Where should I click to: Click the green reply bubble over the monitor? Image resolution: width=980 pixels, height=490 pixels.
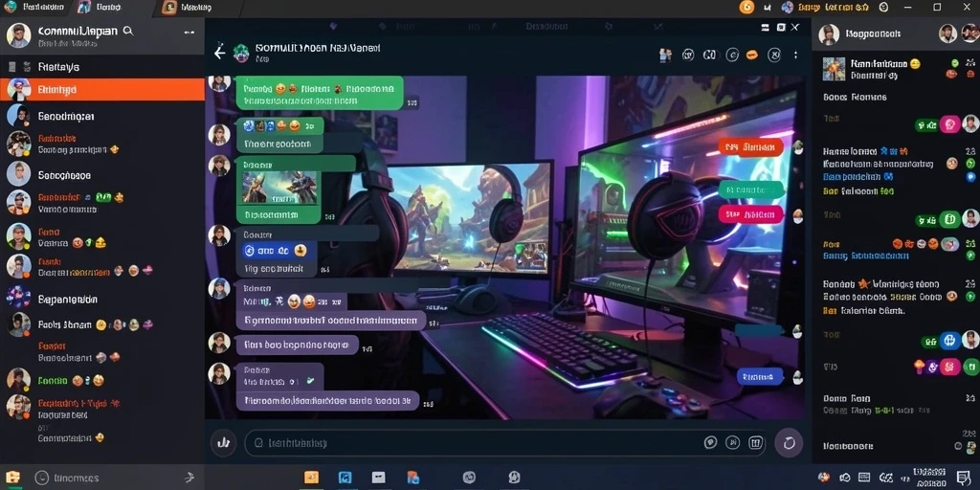tap(751, 189)
